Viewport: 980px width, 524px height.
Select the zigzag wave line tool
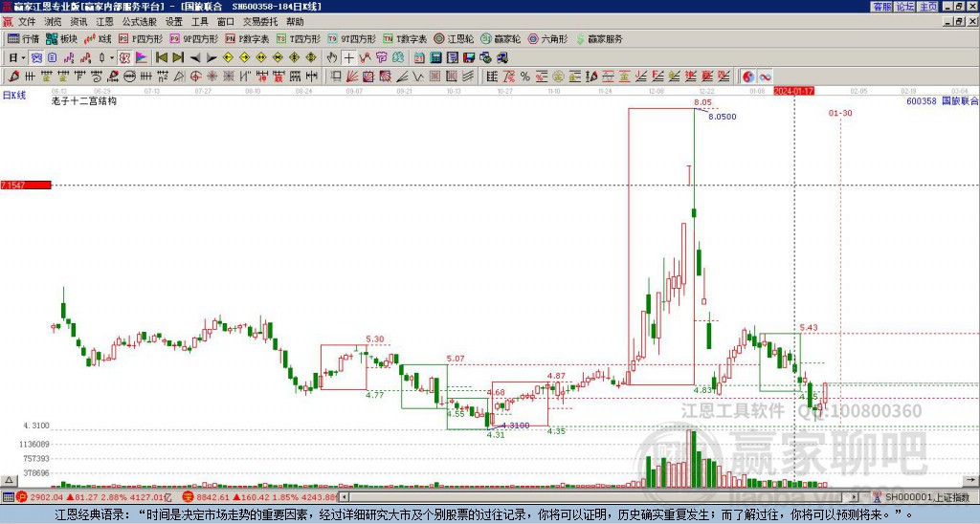point(418,76)
